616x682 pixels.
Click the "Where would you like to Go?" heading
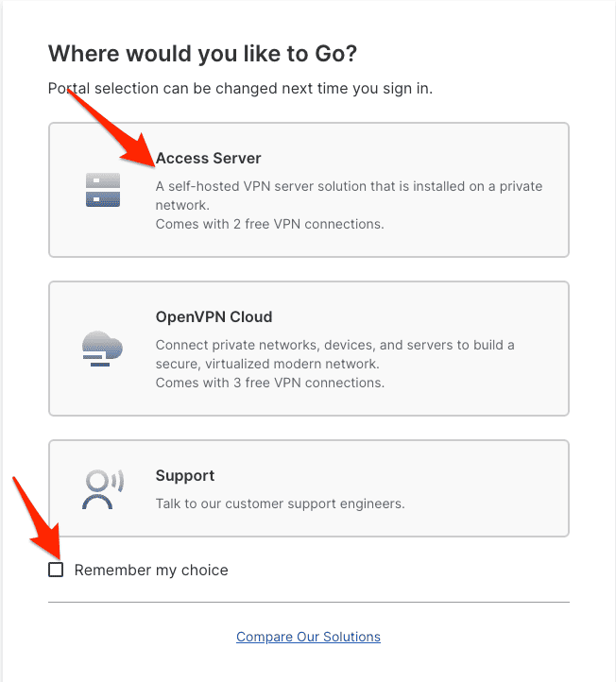(202, 53)
